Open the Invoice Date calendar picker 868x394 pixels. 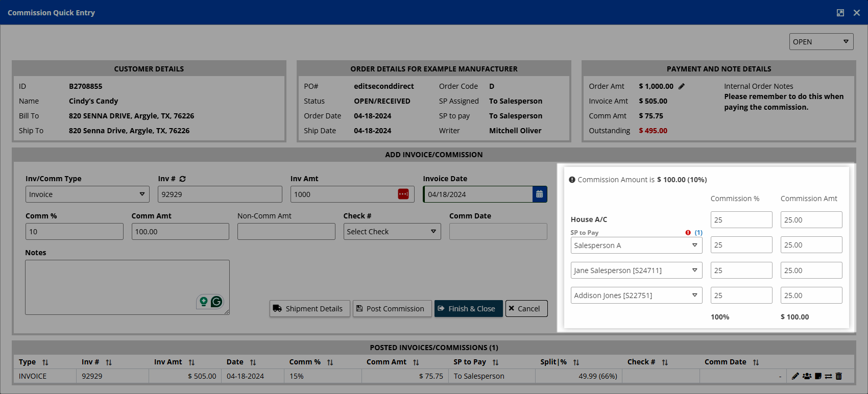[539, 194]
